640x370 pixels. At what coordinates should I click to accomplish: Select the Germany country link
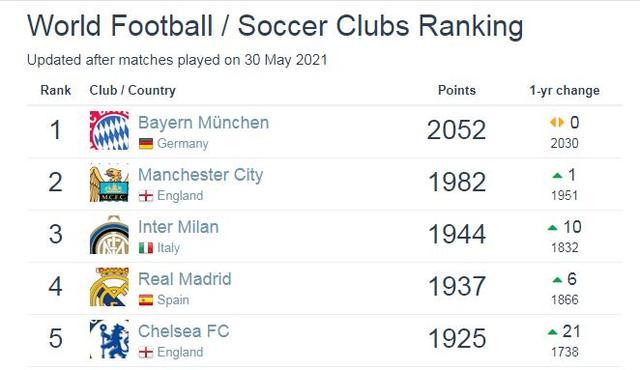click(183, 144)
